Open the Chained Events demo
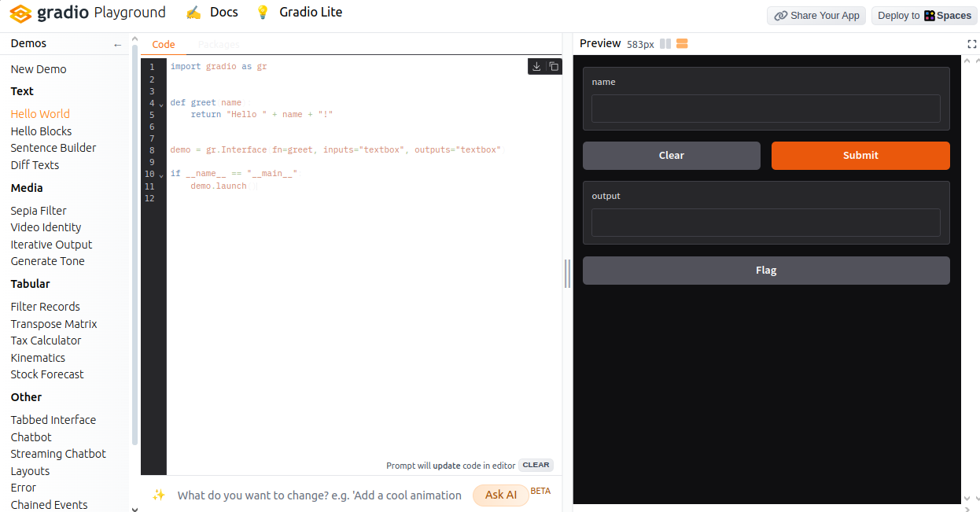980x512 pixels. pos(49,505)
